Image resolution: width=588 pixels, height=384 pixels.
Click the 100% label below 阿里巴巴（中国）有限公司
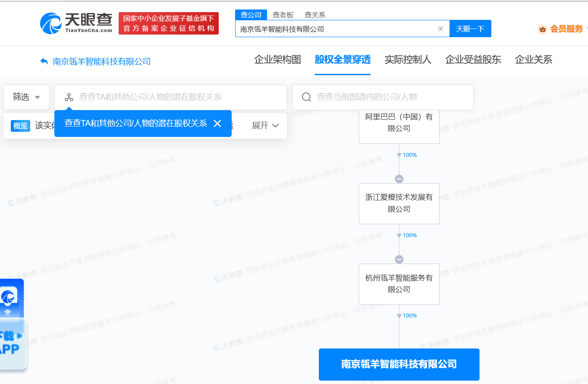click(x=410, y=155)
